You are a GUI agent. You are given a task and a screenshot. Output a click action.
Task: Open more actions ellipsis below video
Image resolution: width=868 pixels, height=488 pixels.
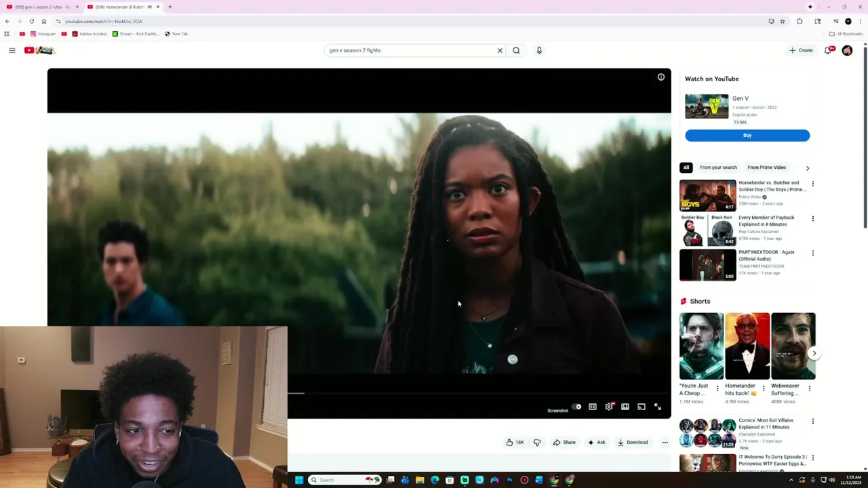[665, 443]
